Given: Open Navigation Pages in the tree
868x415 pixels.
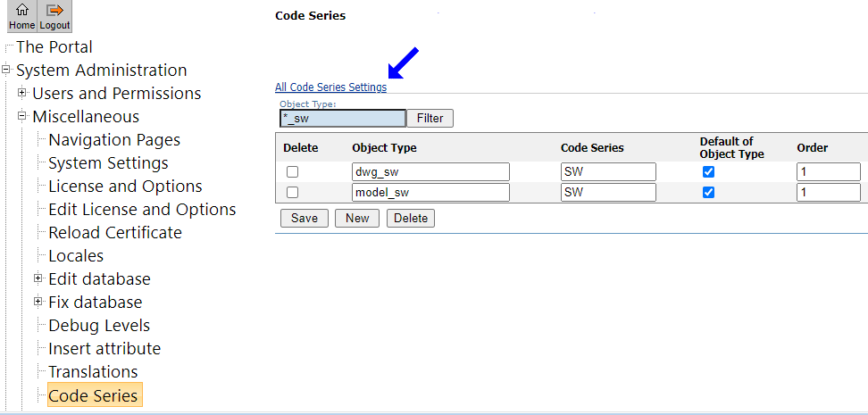Looking at the screenshot, I should 114,140.
